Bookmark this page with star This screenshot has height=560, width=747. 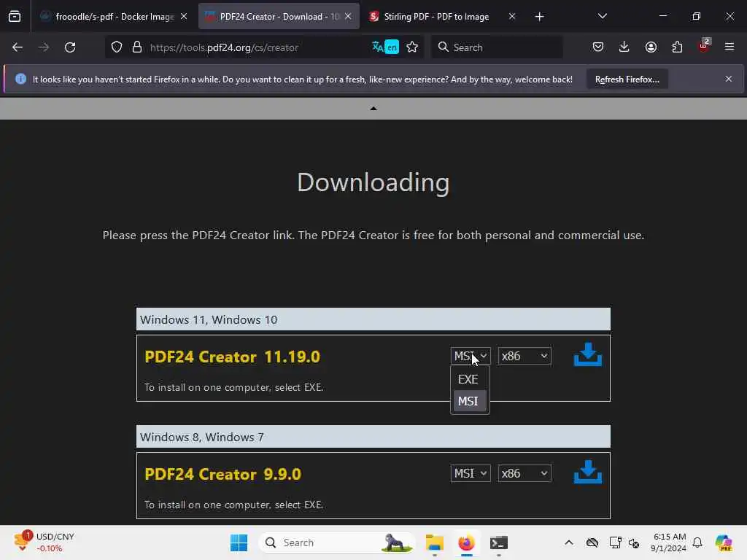point(412,47)
